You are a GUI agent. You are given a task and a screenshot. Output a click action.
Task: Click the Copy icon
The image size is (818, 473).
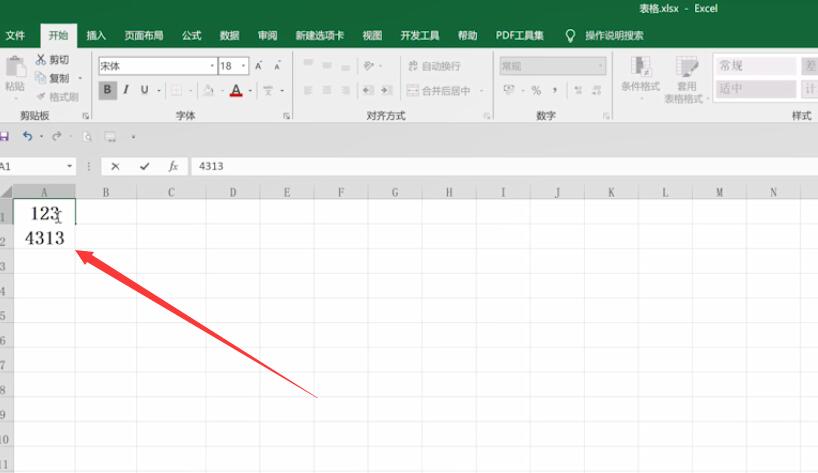[41, 78]
